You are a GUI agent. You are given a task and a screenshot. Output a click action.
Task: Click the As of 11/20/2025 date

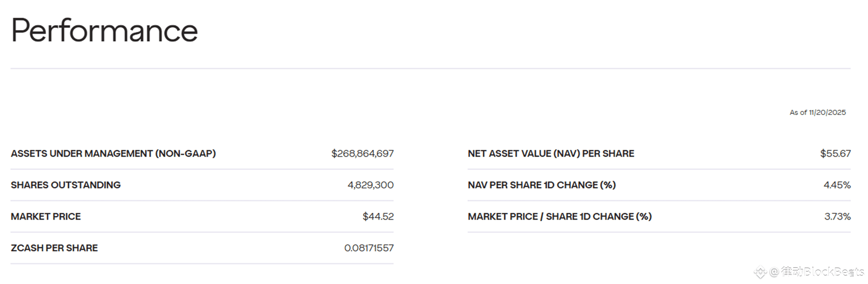[x=817, y=113]
